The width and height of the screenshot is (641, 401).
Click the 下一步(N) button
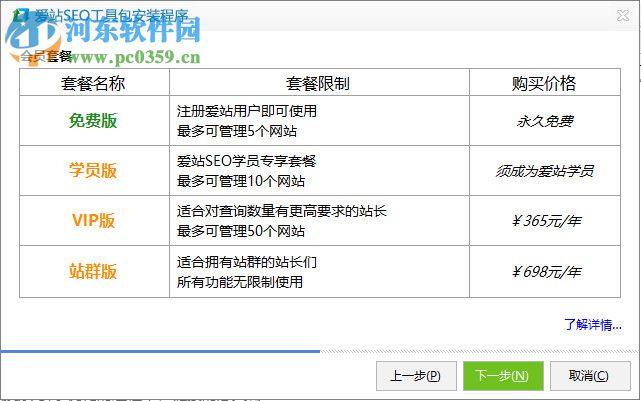503,376
